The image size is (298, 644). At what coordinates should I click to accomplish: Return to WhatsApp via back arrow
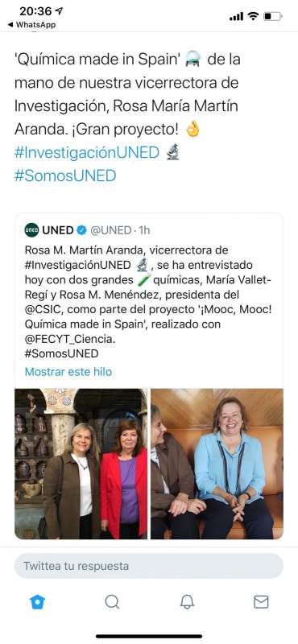pyautogui.click(x=31, y=25)
